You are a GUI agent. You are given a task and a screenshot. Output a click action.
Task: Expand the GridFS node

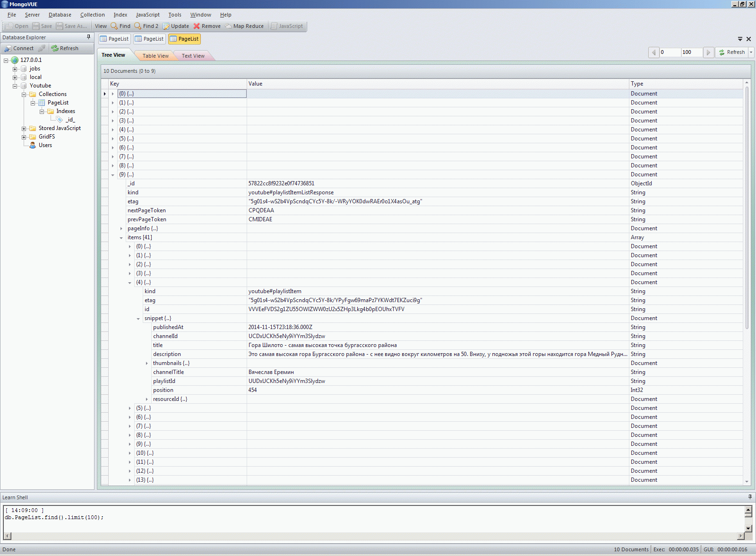tap(24, 137)
